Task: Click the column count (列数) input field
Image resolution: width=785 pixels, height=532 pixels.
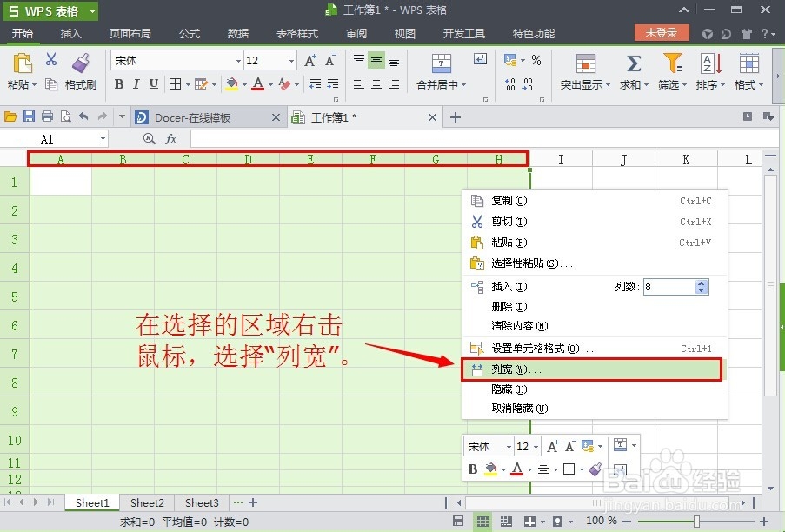Action: (x=669, y=287)
